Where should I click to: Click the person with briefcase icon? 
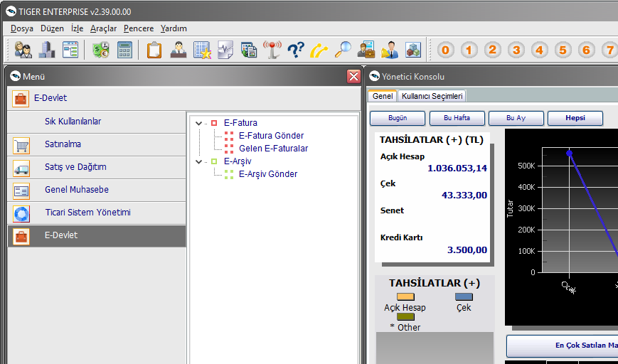click(x=366, y=50)
